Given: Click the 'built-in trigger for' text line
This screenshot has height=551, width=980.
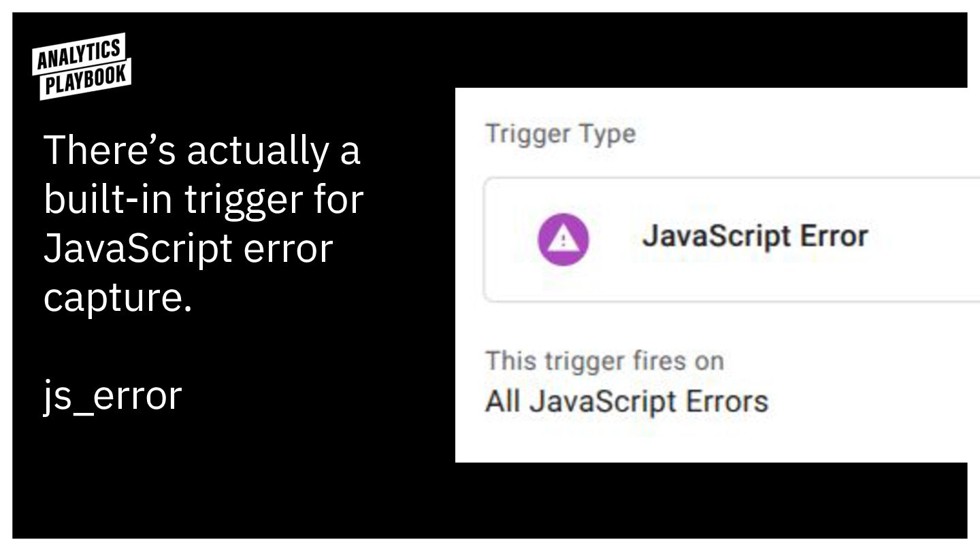Looking at the screenshot, I should click(203, 199).
